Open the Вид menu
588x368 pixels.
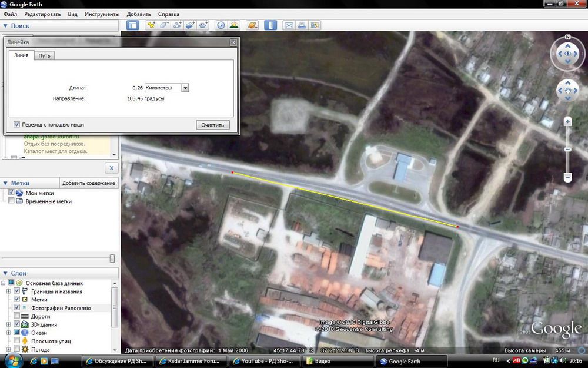[72, 14]
